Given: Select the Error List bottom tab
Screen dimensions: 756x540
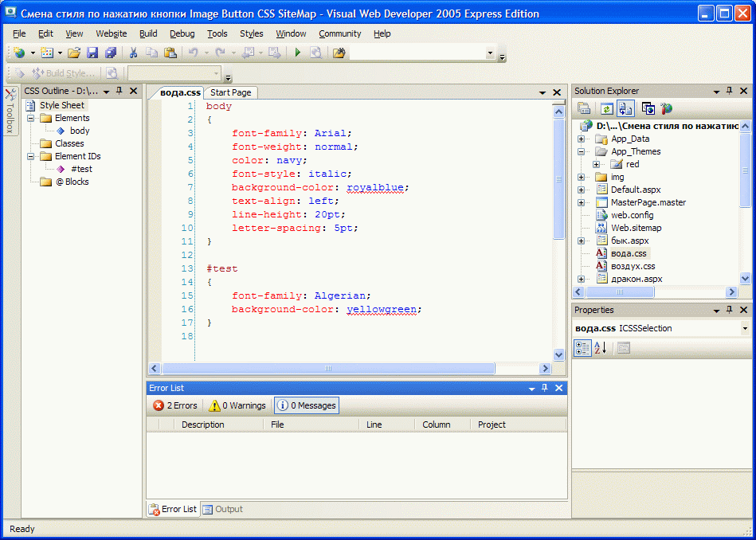Looking at the screenshot, I should (x=173, y=509).
